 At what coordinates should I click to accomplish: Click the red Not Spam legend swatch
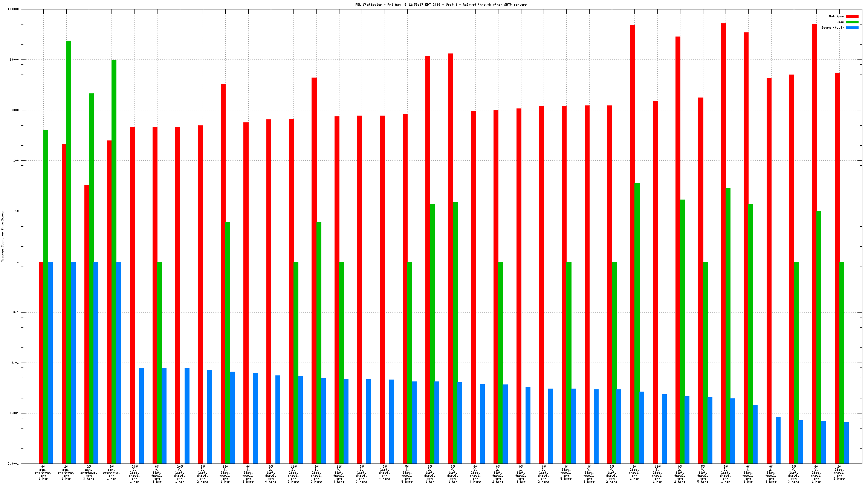[852, 16]
